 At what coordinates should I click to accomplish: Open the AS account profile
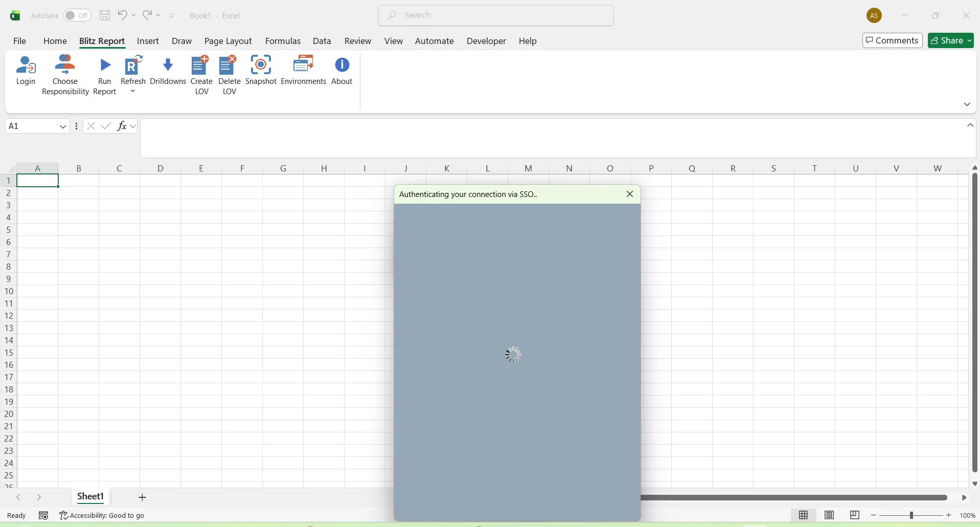[875, 16]
